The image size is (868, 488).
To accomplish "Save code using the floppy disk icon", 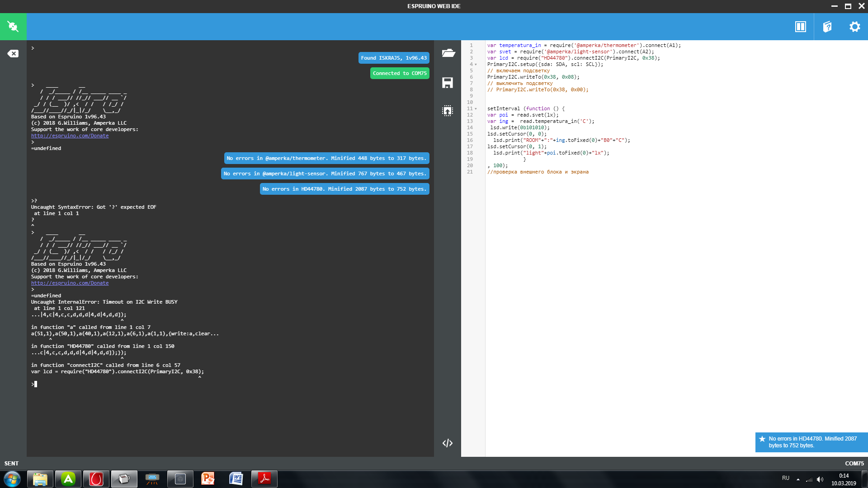I will [x=448, y=83].
